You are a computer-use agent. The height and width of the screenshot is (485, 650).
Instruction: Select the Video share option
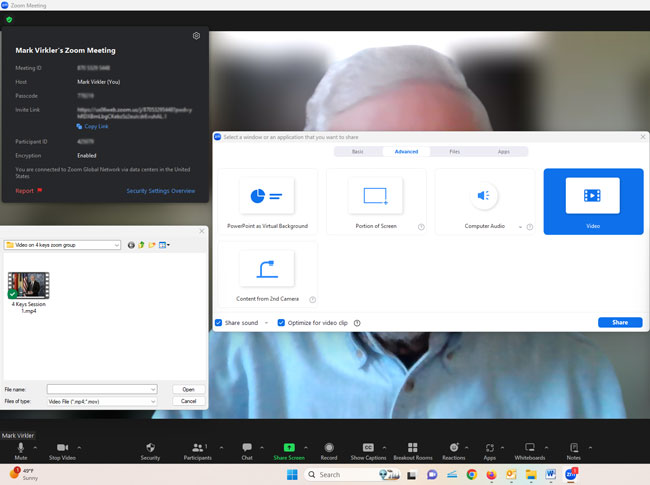(593, 201)
